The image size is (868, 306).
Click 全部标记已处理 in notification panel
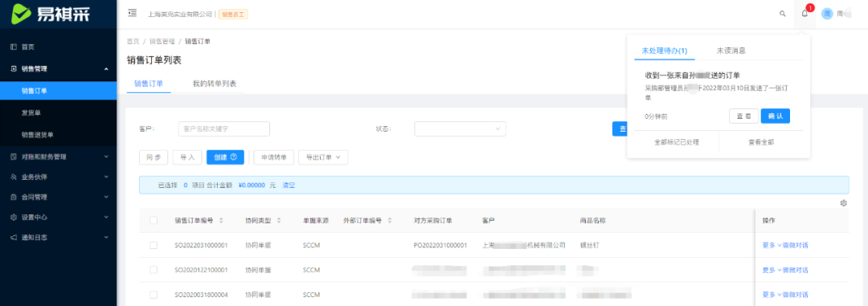click(x=677, y=142)
